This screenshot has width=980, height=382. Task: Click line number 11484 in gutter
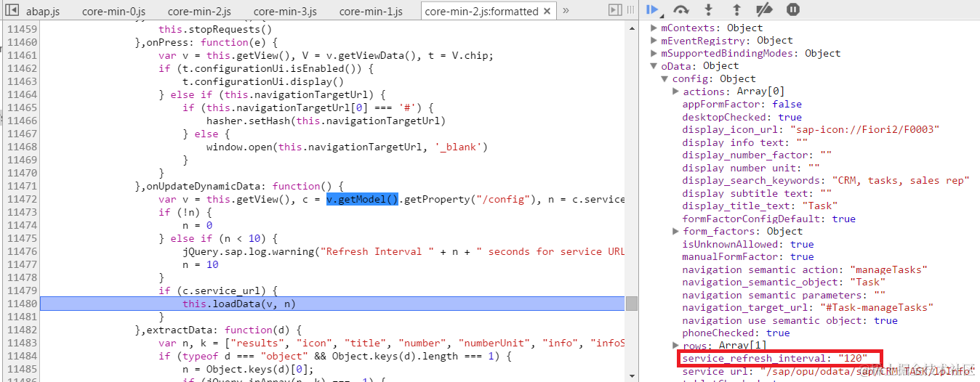click(22, 356)
